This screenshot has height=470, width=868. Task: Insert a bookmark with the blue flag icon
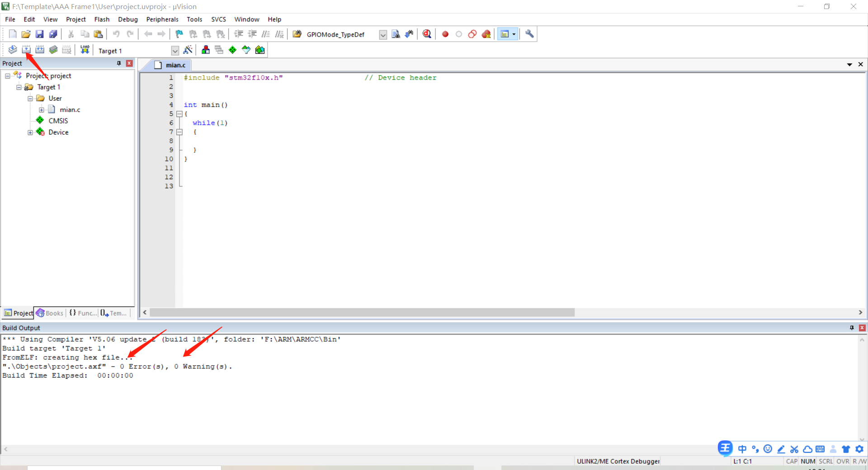[179, 34]
